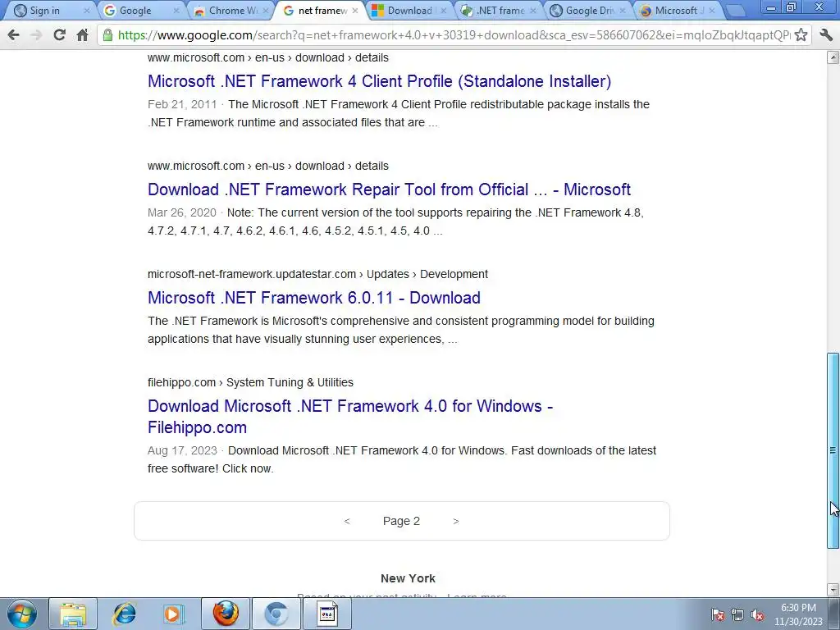Open Download .NET Framework Repair Tool result
This screenshot has height=630, width=840.
(389, 189)
